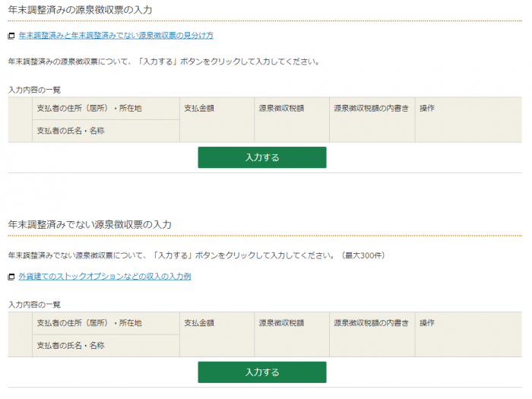Select the heading 年末調整済みでない源泉徴収票の入力
The image size is (532, 399).
click(x=90, y=225)
